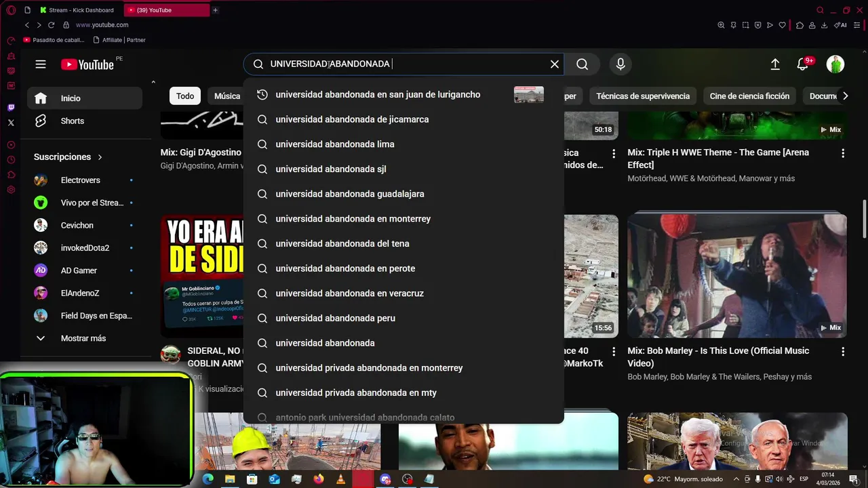Choose suggestion 'universidad abandonada en san juan de lurigancho'
The width and height of the screenshot is (868, 488).
403,94
